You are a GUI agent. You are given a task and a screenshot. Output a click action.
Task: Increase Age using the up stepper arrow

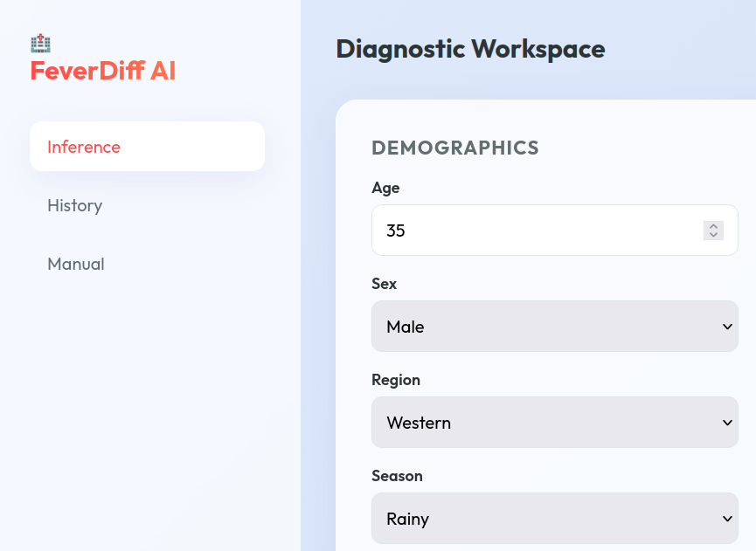tap(713, 226)
